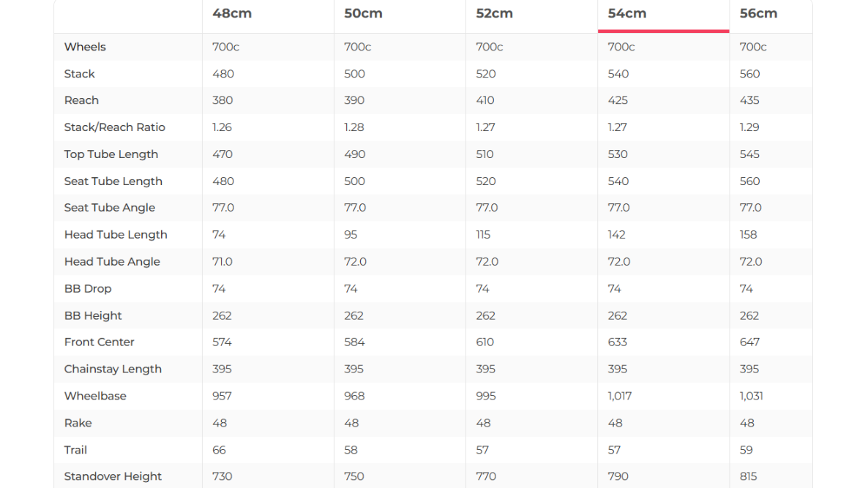
Task: Click the highlighted 54cm size header
Action: pos(627,14)
